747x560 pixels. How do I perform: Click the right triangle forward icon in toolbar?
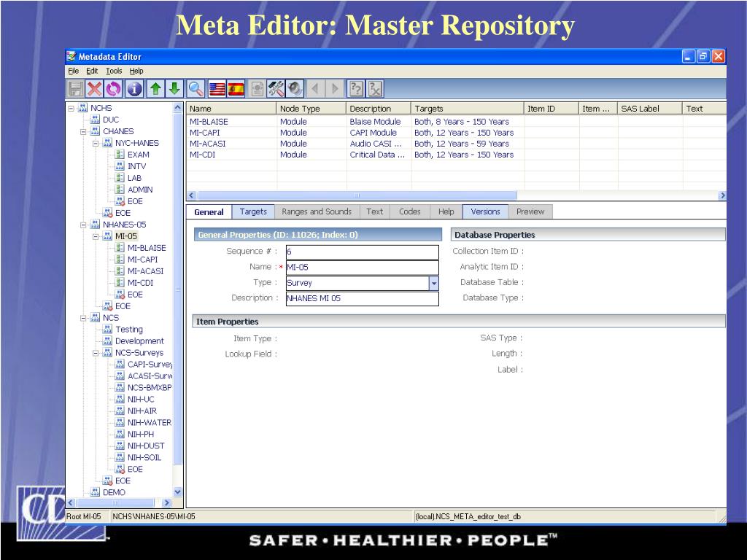334,88
